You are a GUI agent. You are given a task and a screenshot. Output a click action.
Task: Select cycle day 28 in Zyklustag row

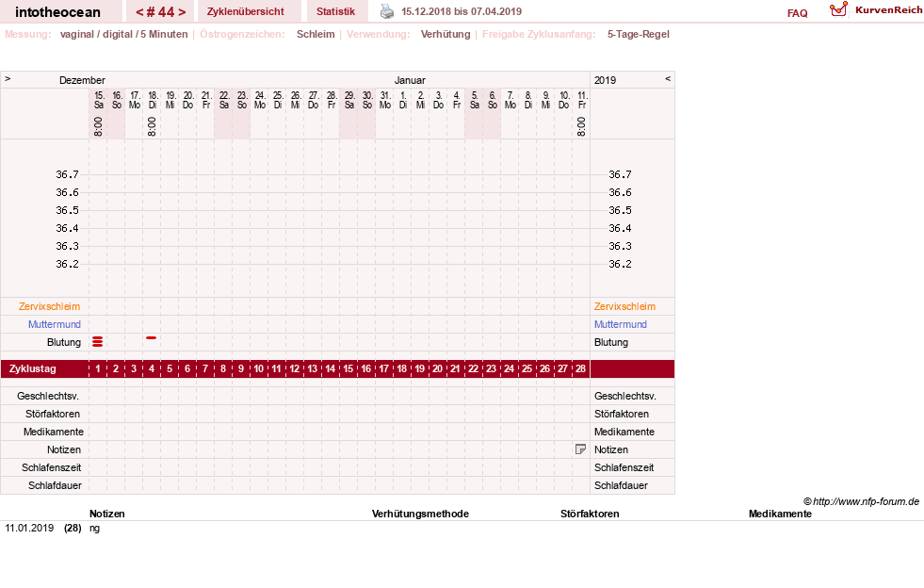point(580,368)
